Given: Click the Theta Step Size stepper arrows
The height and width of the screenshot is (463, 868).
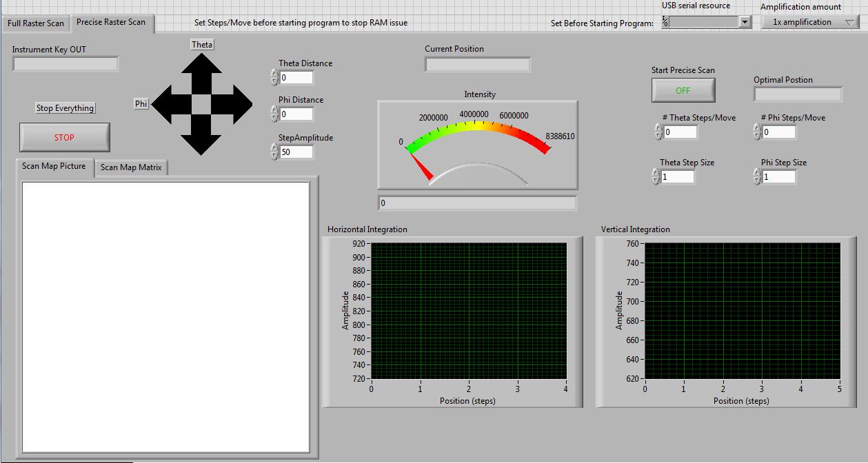Looking at the screenshot, I should [x=656, y=177].
